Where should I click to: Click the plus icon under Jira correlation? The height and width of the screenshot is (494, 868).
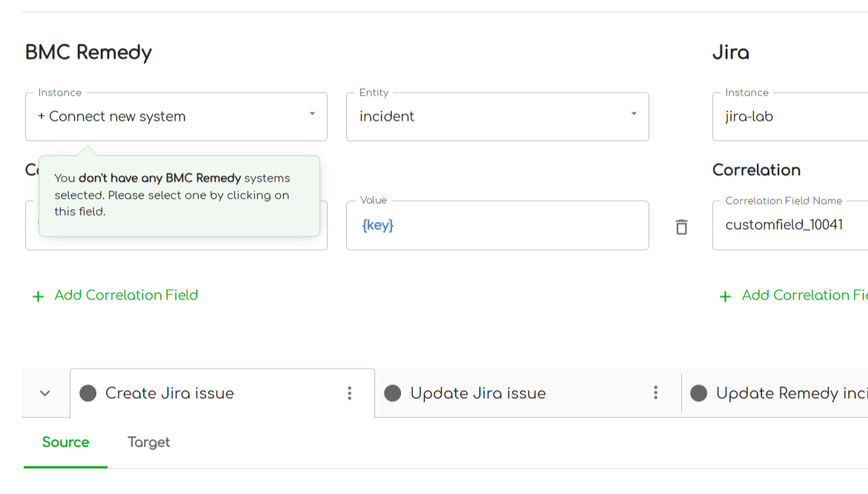tap(725, 297)
